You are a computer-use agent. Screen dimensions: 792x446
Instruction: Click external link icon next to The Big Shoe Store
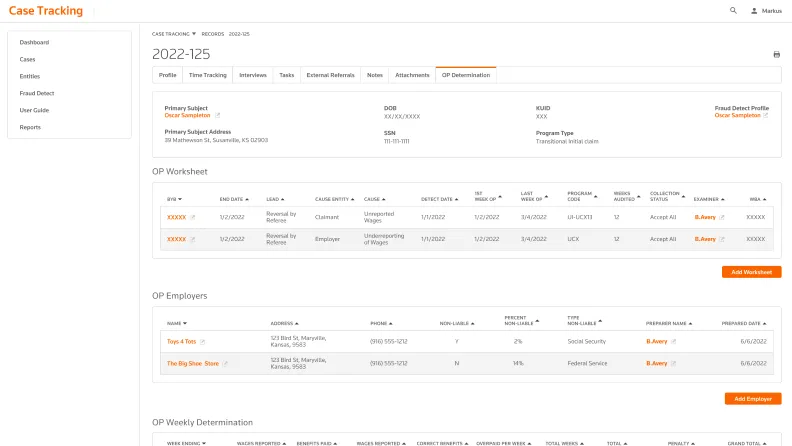pyautogui.click(x=227, y=364)
